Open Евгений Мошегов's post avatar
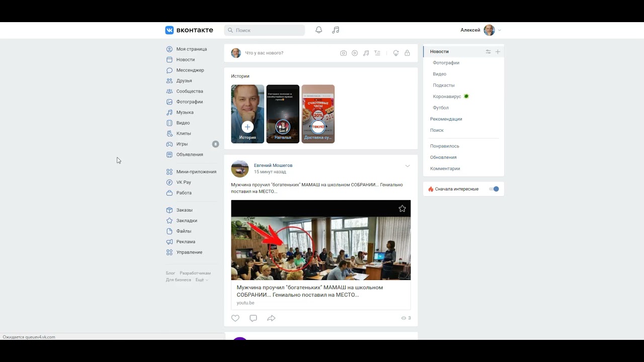 (240, 169)
